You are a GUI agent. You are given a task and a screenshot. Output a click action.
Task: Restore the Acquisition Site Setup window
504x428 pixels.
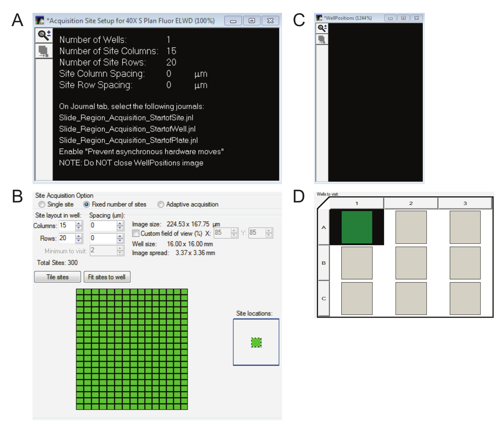252,21
